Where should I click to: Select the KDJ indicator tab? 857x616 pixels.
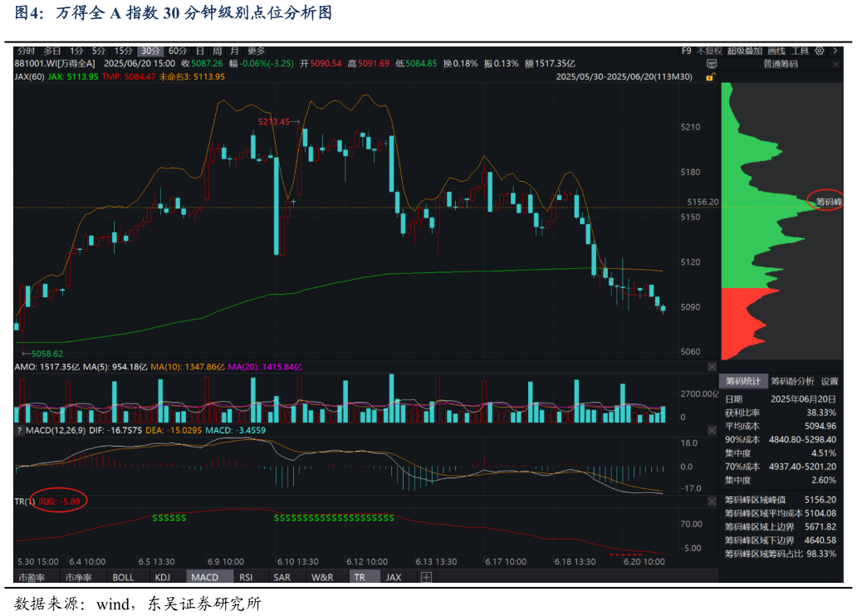point(162,577)
